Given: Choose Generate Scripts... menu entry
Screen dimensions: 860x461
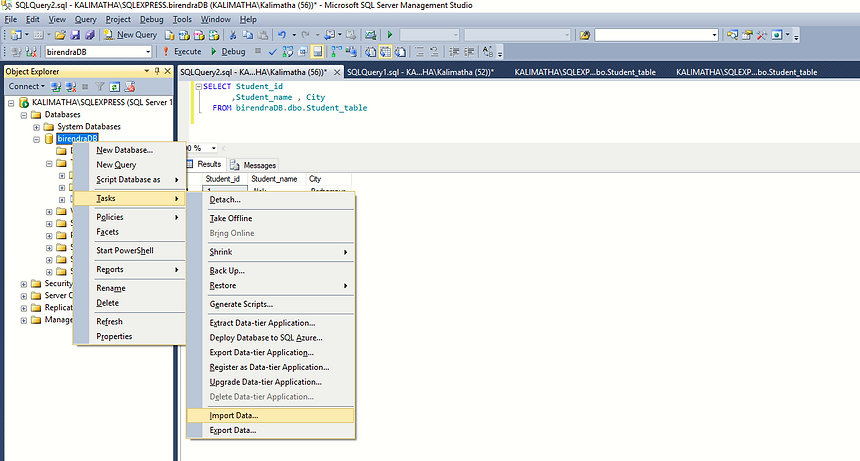Looking at the screenshot, I should pos(270,304).
